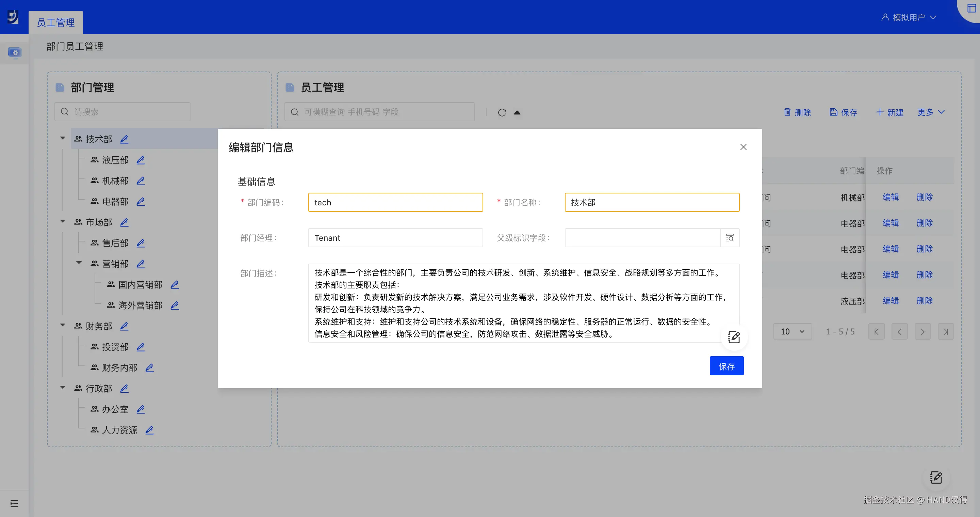Click the lookup icon in parent field
980x517 pixels.
point(729,238)
